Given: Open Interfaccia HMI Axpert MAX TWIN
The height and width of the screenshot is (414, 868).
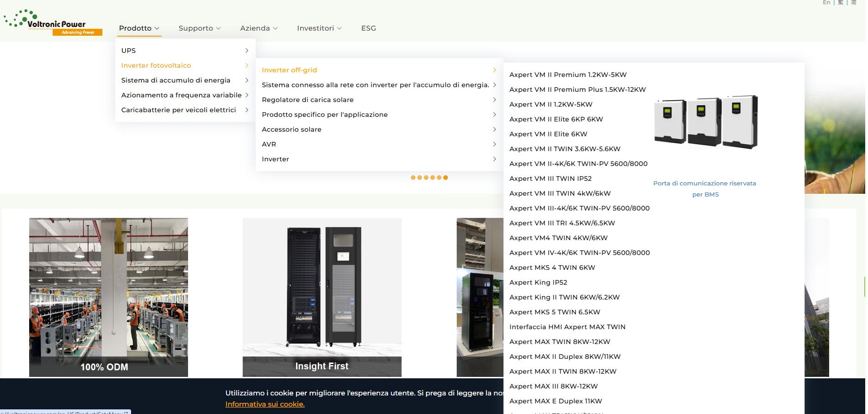Looking at the screenshot, I should click(x=567, y=327).
